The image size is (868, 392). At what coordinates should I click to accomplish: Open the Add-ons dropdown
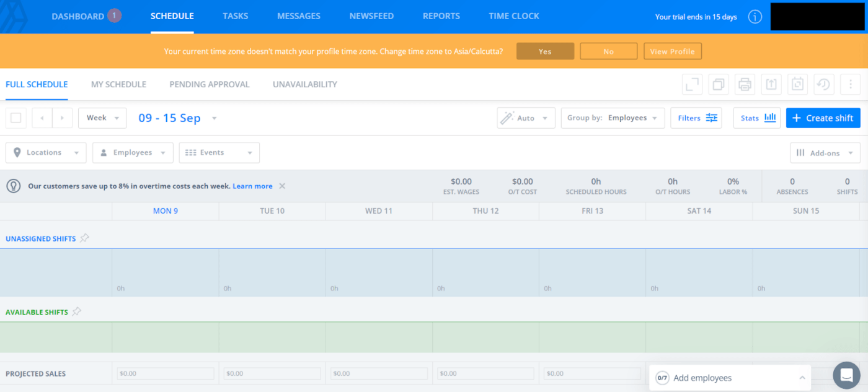coord(825,152)
